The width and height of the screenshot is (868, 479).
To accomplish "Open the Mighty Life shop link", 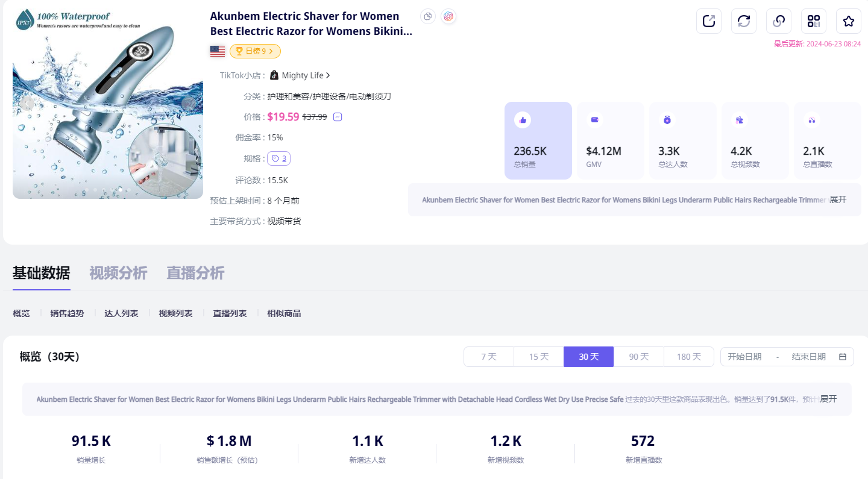I will click(301, 75).
